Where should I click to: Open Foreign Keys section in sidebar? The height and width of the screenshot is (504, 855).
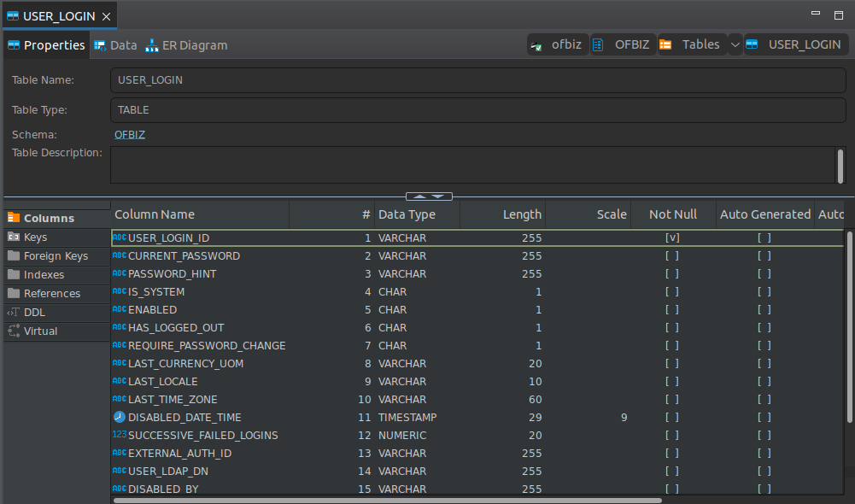[56, 255]
